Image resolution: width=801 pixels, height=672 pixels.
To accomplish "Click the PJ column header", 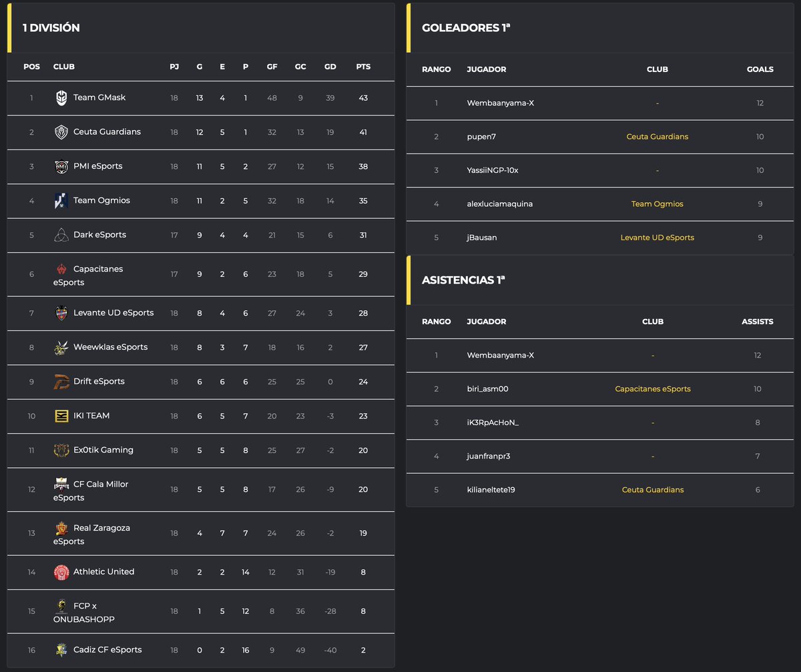I will click(174, 67).
